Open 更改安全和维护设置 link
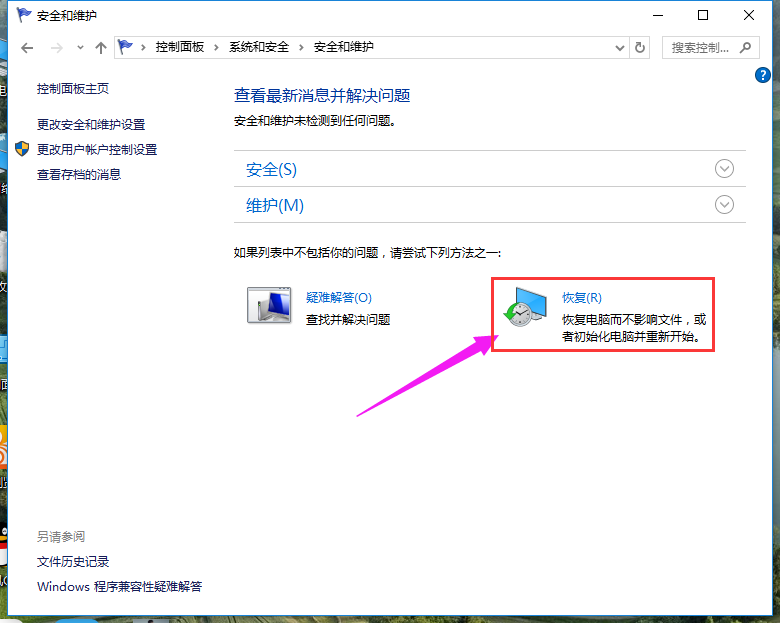Viewport: 780px width, 623px height. click(x=91, y=124)
